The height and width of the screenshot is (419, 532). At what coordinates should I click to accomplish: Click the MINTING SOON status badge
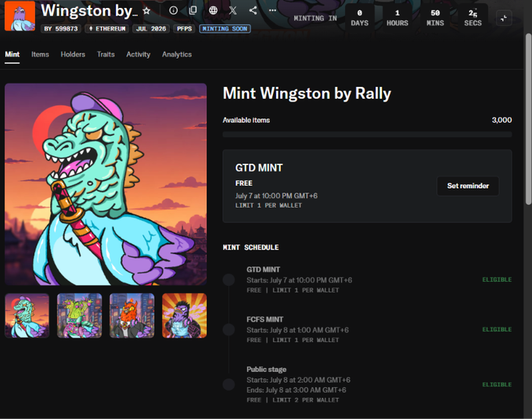225,29
